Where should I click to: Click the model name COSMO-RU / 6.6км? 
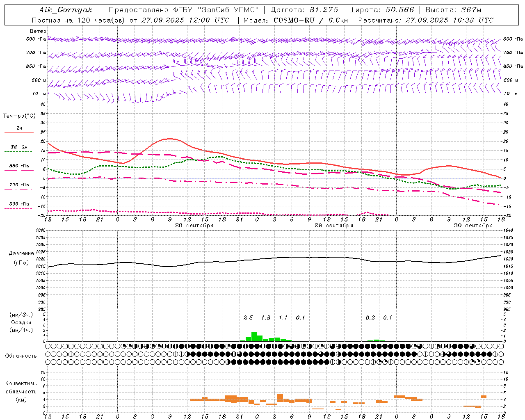click(310, 20)
